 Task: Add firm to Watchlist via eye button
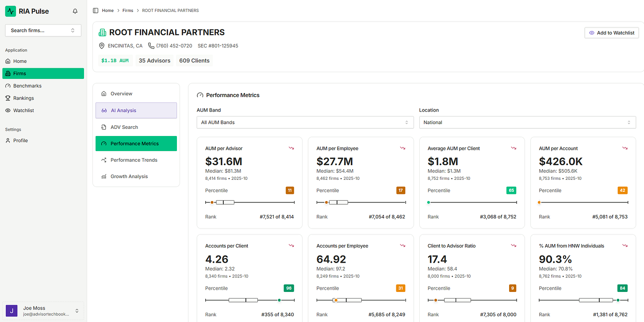pyautogui.click(x=612, y=33)
